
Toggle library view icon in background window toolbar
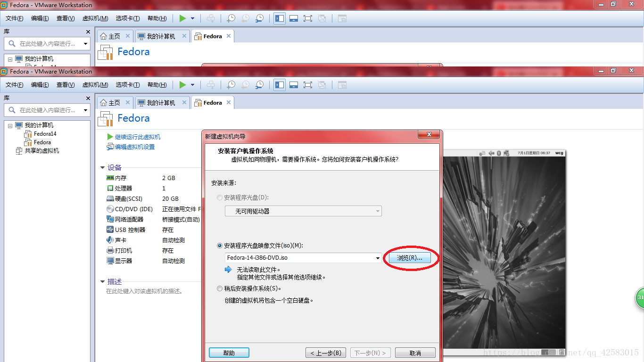point(280,18)
